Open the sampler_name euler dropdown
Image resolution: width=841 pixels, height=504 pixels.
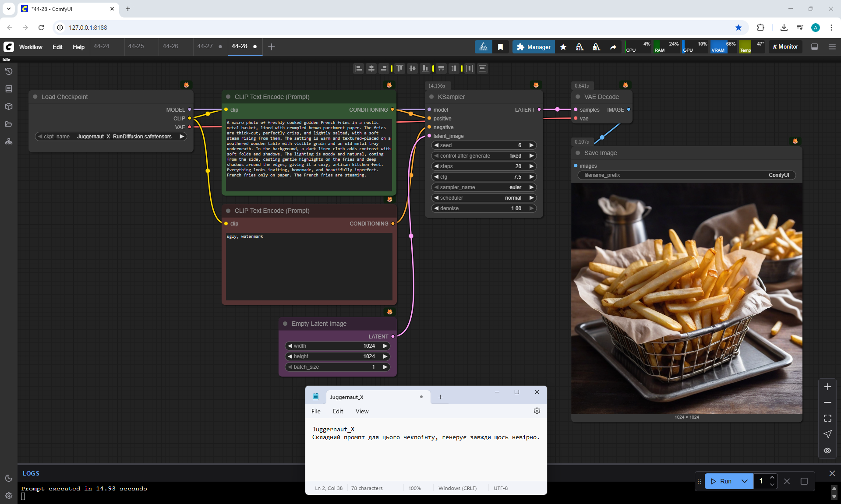[x=484, y=187]
